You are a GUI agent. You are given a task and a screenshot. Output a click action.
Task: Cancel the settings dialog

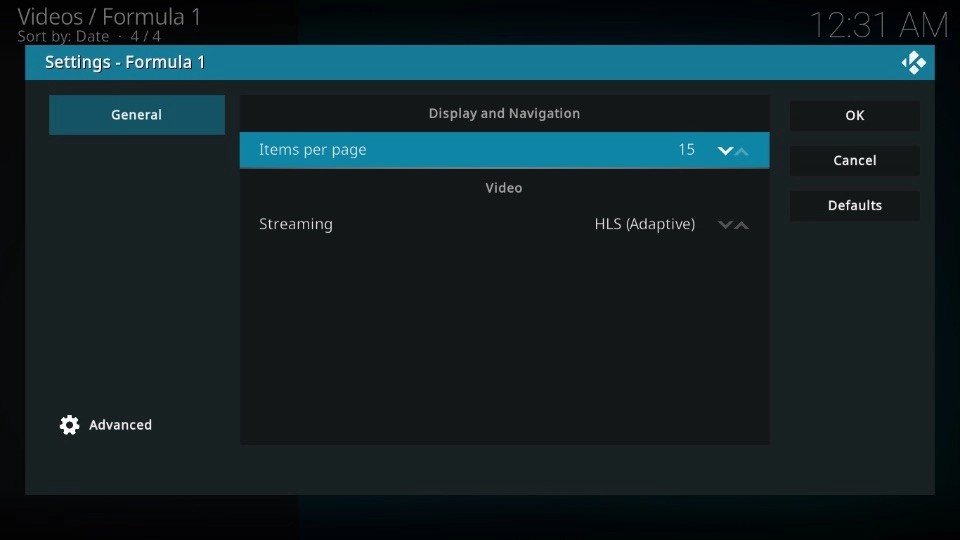[855, 160]
